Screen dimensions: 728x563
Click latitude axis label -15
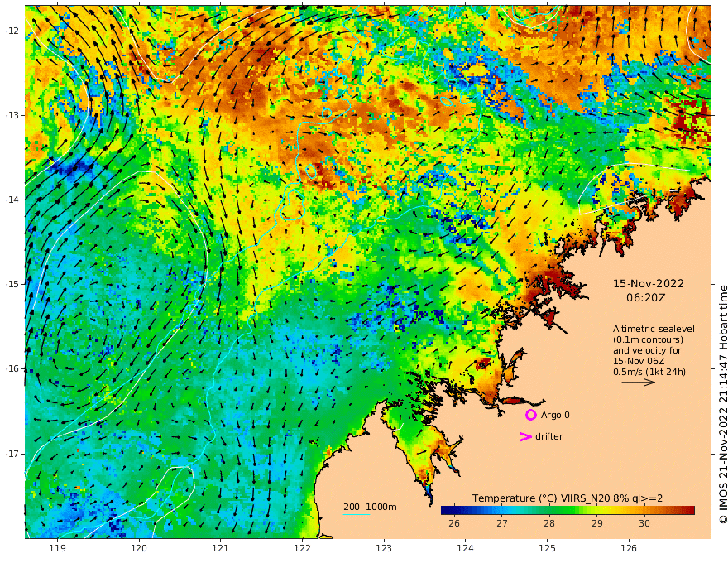coord(12,284)
